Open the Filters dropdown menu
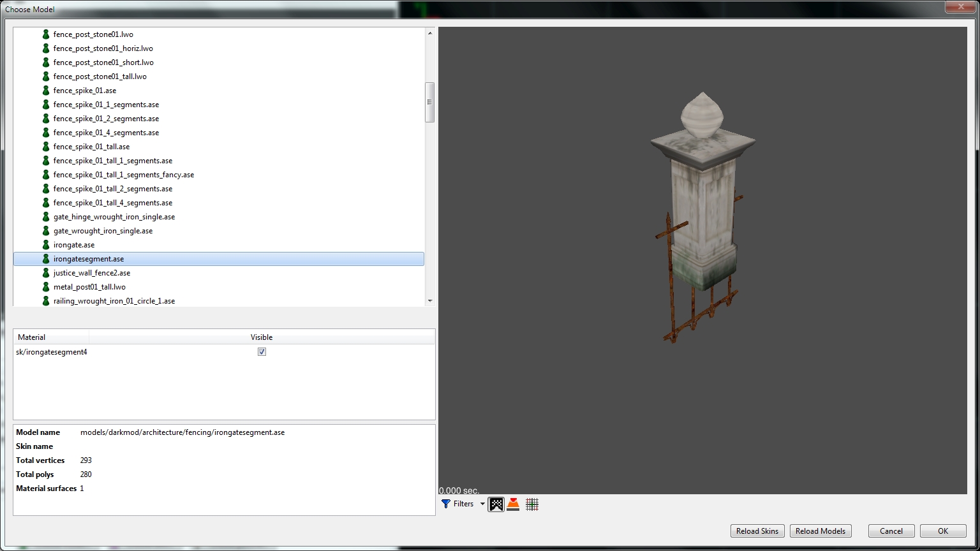This screenshot has width=980, height=551. coord(482,504)
